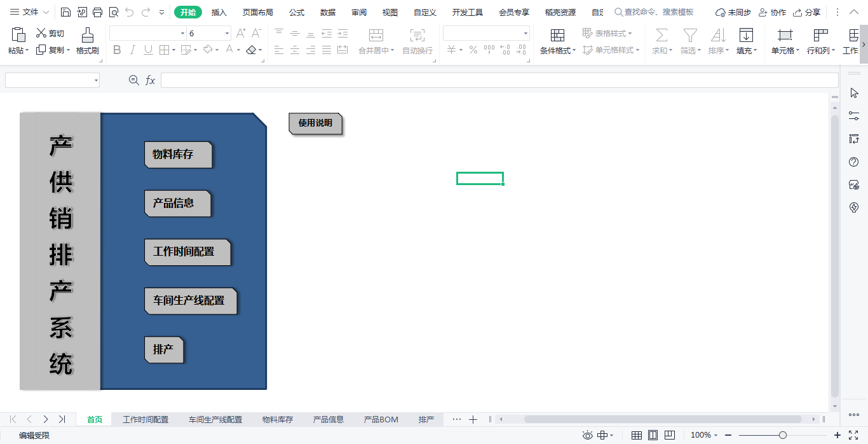
Task: Click the Copy icon
Action: coord(41,50)
